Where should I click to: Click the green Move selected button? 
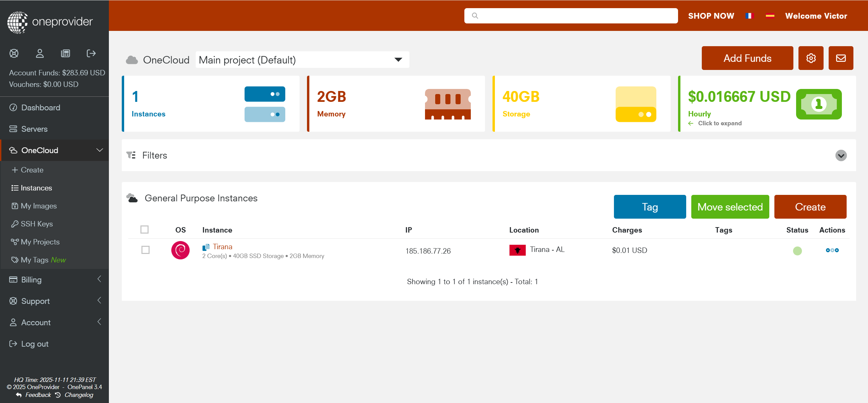730,207
